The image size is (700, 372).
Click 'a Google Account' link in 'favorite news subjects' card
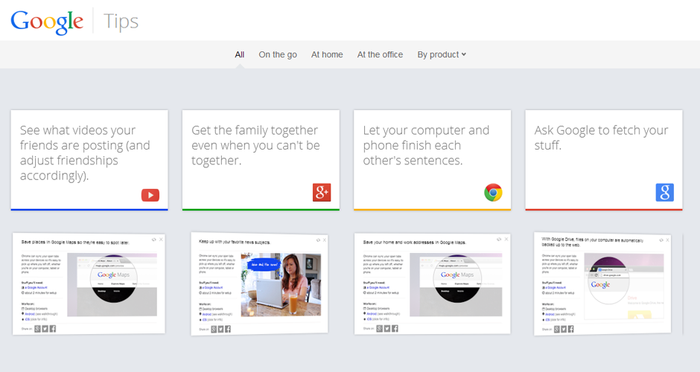click(213, 288)
